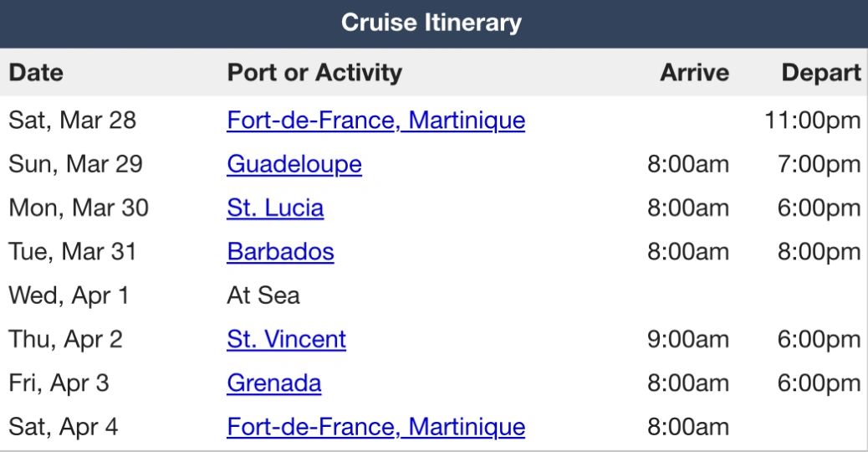868x452 pixels.
Task: Open the Fort-de-France link for Sat, Apr 4
Action: coord(375,427)
